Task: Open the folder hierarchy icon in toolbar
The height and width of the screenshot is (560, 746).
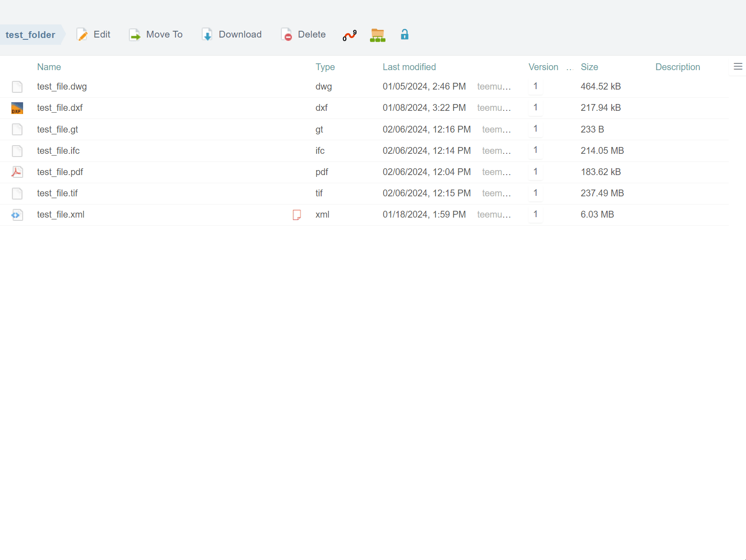Action: pos(378,35)
